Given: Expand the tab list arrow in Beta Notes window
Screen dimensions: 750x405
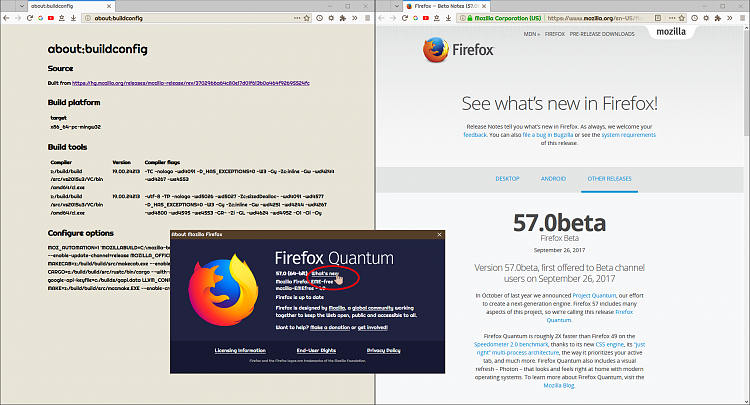Looking at the screenshot, I should tap(397, 6).
